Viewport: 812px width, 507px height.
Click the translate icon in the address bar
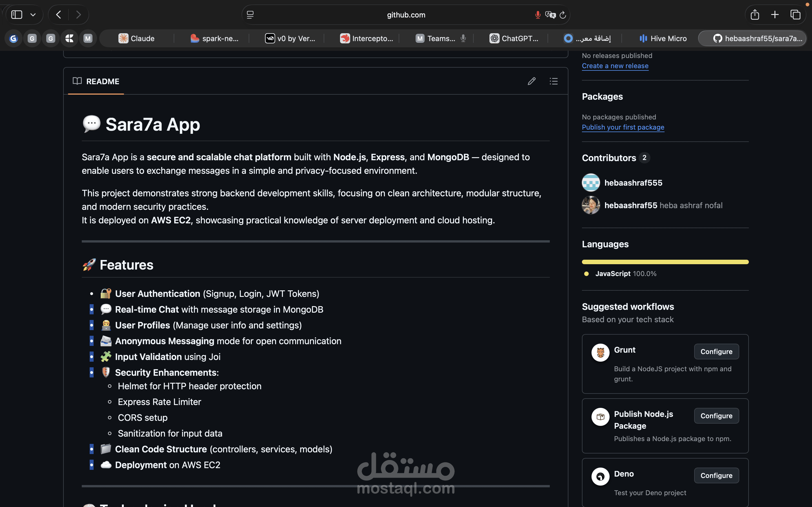coord(550,14)
